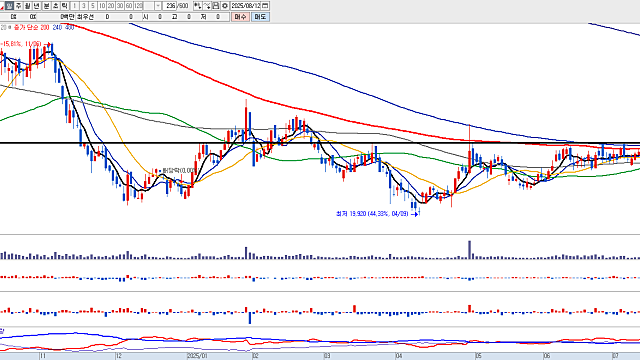640x360 pixels.
Task: Click the save chart icon
Action: click(216, 6)
